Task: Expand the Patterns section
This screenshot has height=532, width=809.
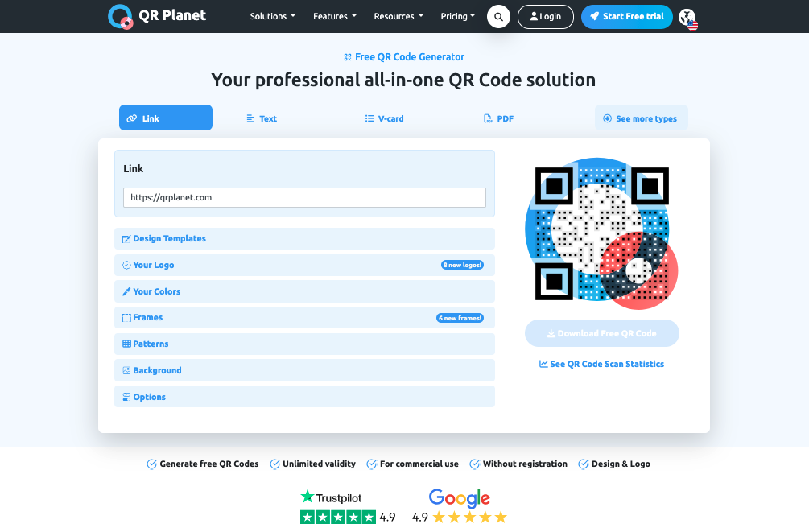Action: [x=304, y=344]
